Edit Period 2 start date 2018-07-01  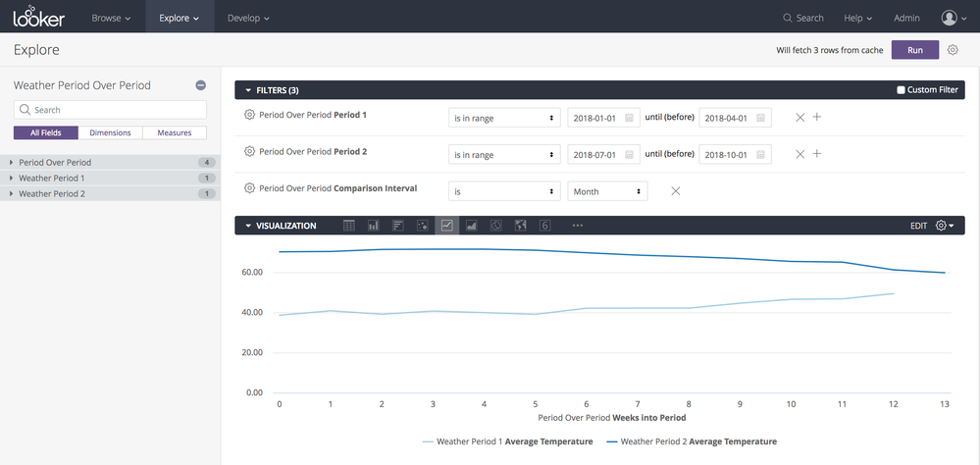[603, 154]
